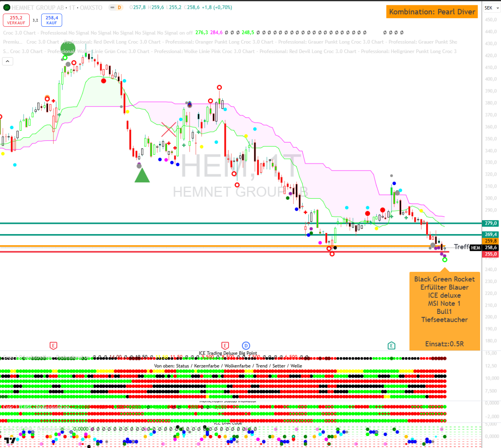501x448 pixels.
Task: Click the TradingView logo in bottom-left corner
Action: [x=10, y=441]
